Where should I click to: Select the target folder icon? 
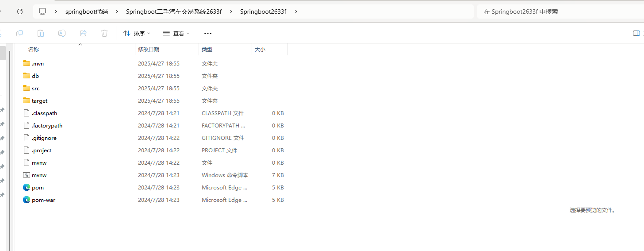coord(27,100)
